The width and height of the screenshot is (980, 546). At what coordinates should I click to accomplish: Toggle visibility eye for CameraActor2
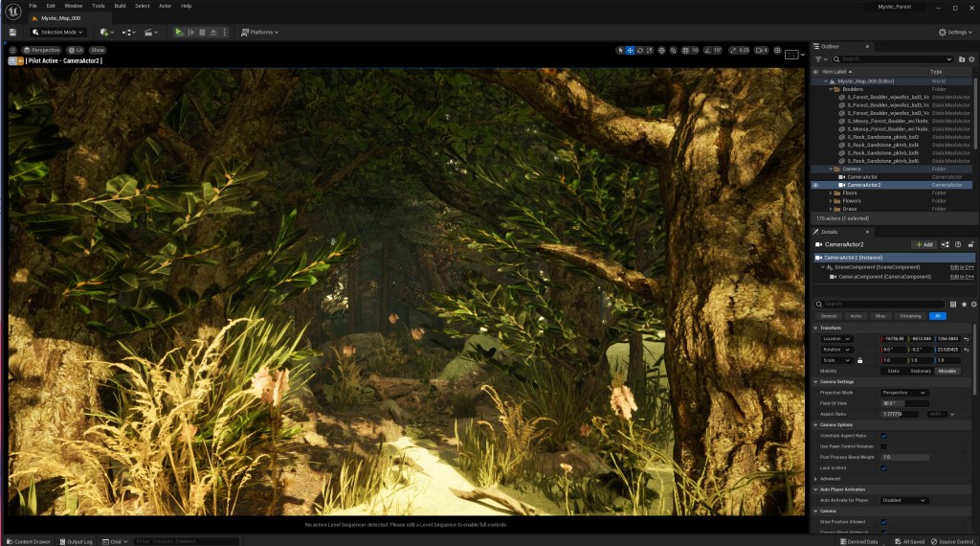point(816,185)
